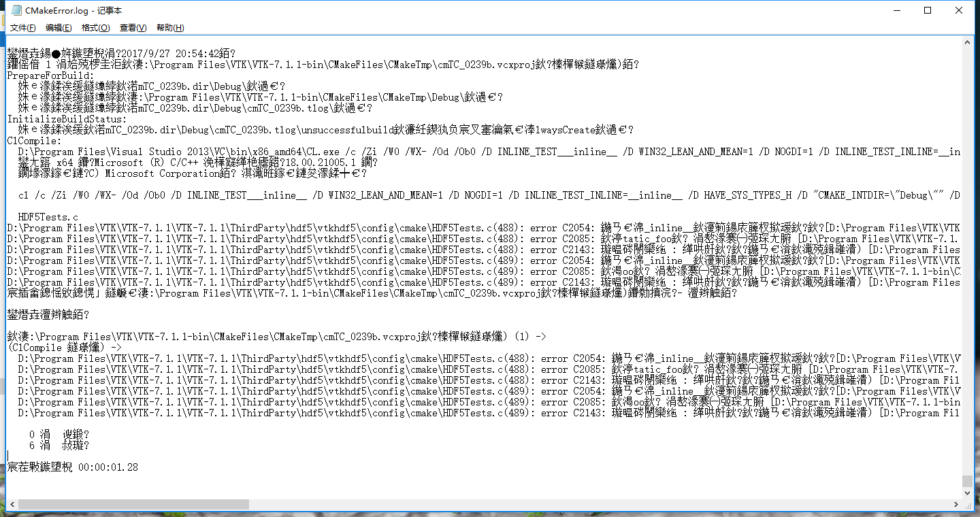Place cursor on the ClCompile: line
Image resolution: width=980 pixels, height=517 pixels.
pyautogui.click(x=34, y=141)
